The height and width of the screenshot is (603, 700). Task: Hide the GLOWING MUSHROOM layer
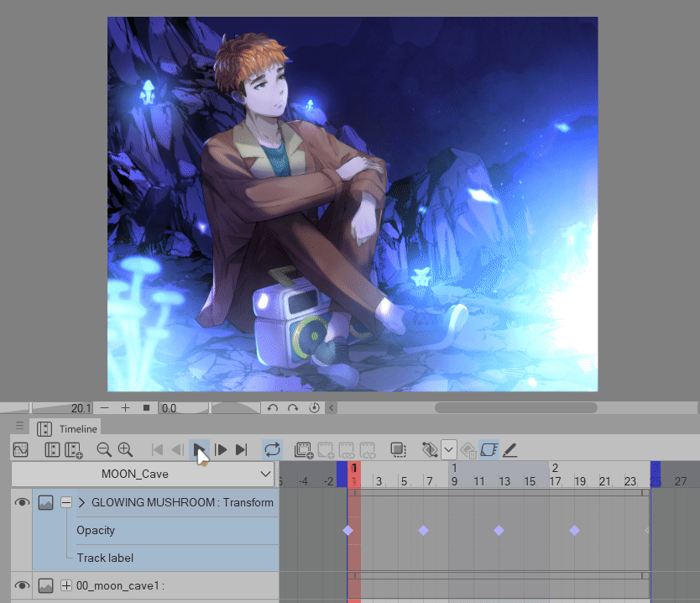pos(23,502)
